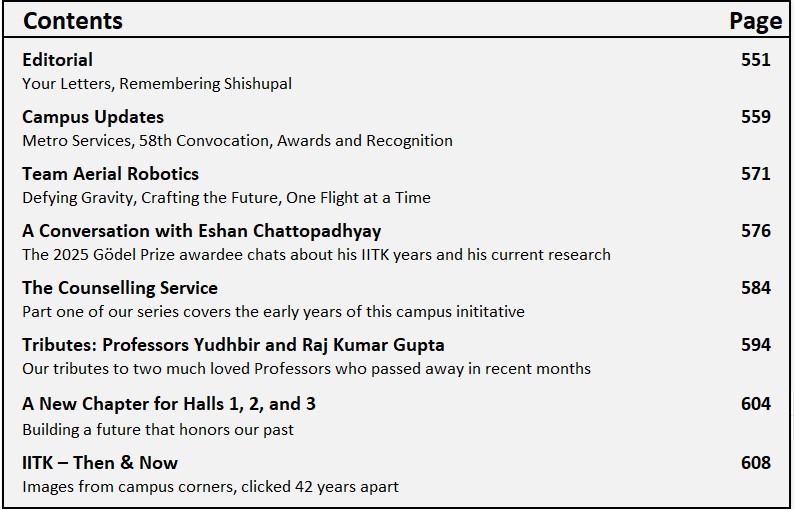Click the Contents header title
The height and width of the screenshot is (510, 795).
72,20
